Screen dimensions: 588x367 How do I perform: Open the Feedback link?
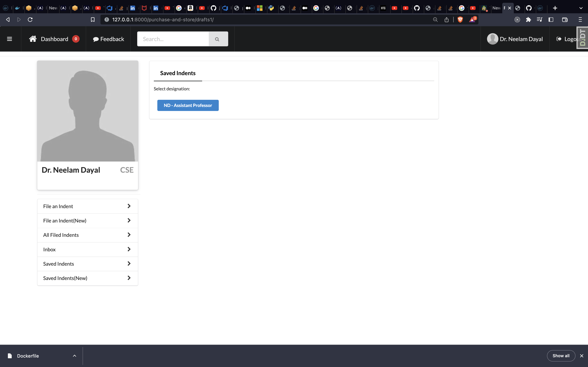(109, 39)
